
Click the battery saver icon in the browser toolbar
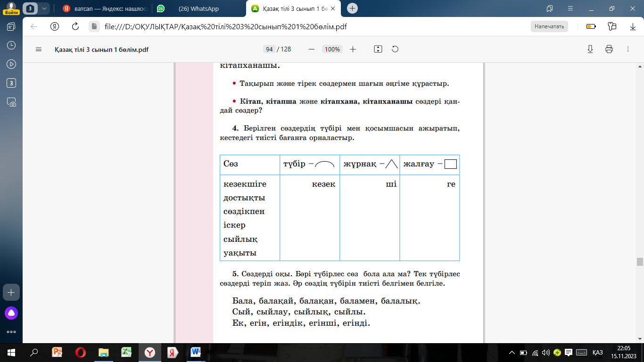591,26
